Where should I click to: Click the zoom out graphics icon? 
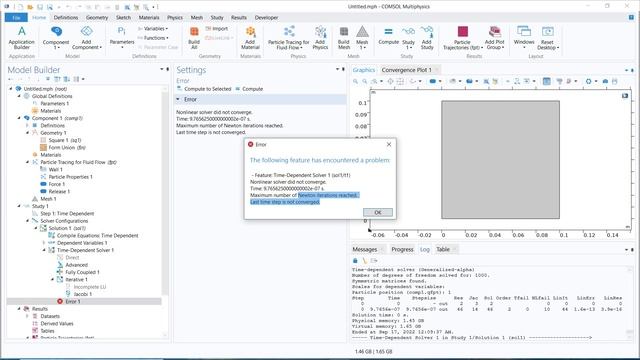point(364,81)
